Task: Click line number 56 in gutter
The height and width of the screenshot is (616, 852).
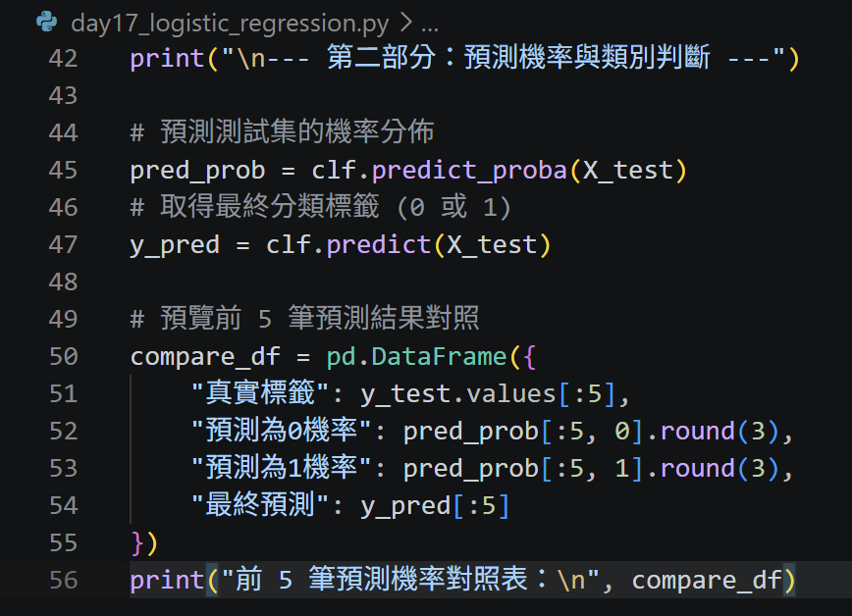Action: point(63,580)
